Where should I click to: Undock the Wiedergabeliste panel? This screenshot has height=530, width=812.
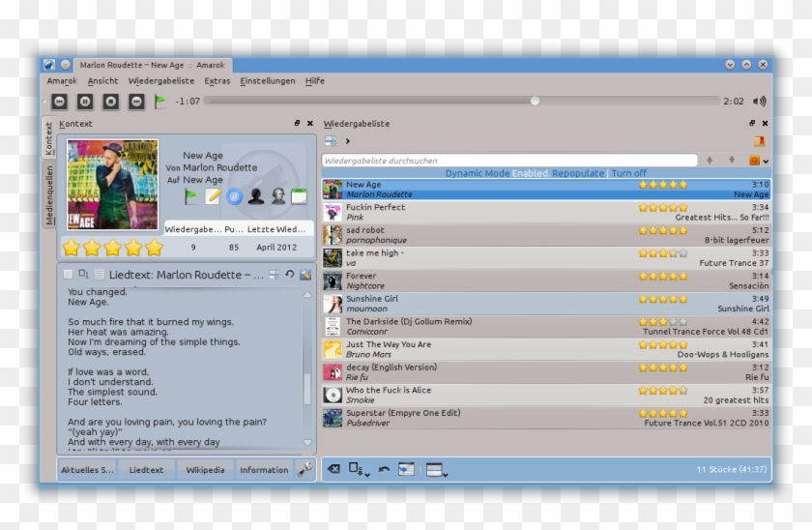point(752,123)
